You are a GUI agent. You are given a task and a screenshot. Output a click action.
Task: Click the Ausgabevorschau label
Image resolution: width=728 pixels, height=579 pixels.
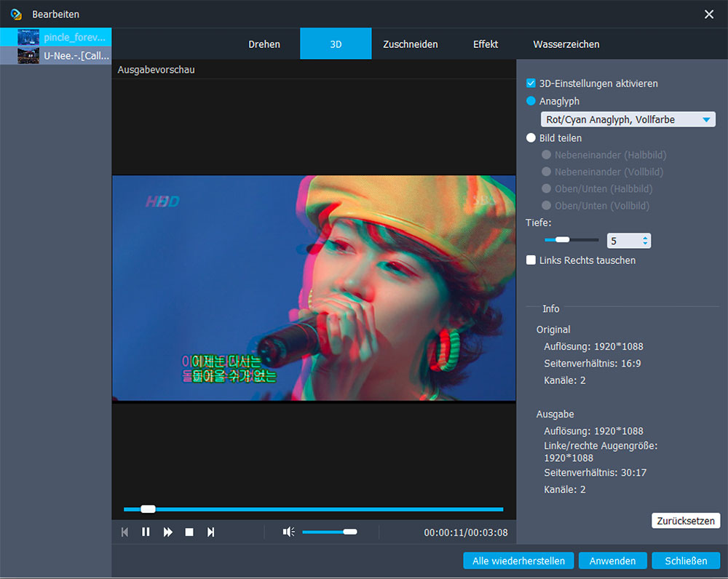156,70
